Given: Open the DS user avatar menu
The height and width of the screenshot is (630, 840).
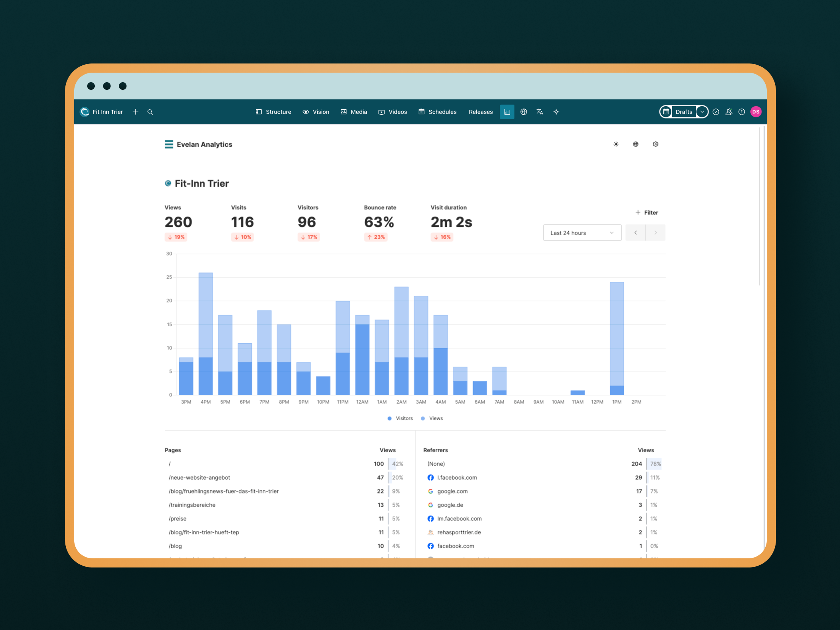Looking at the screenshot, I should tap(756, 112).
